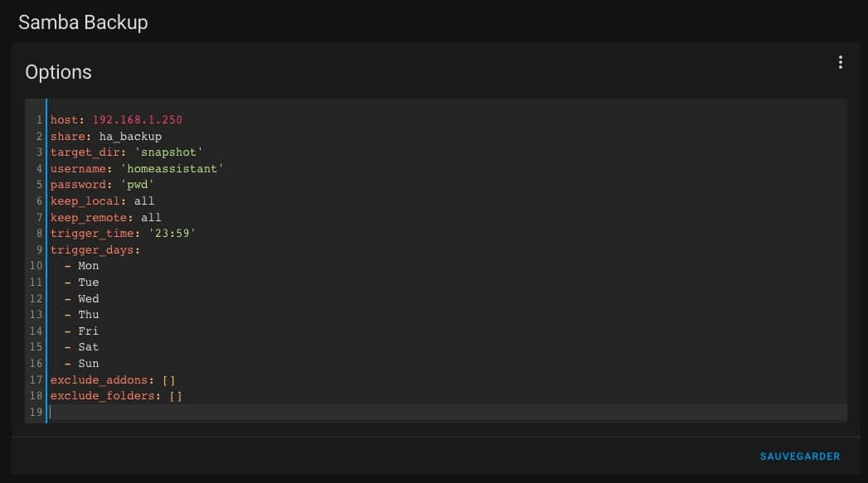868x483 pixels.
Task: Place cursor on empty line 19
Action: pos(448,413)
